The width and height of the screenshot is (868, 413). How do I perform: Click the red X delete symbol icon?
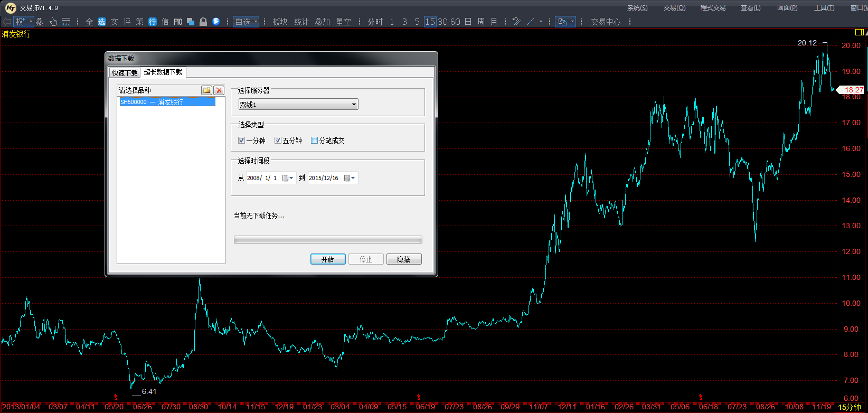[219, 90]
